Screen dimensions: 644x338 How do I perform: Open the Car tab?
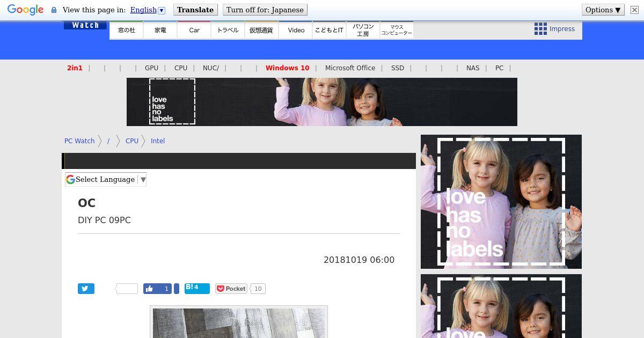pos(194,30)
